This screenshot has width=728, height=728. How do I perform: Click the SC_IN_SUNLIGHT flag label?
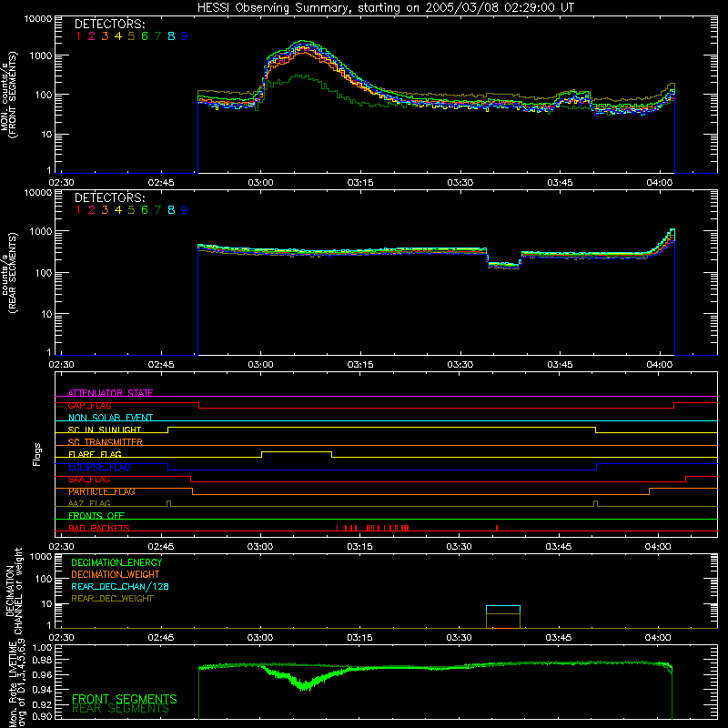tap(105, 430)
